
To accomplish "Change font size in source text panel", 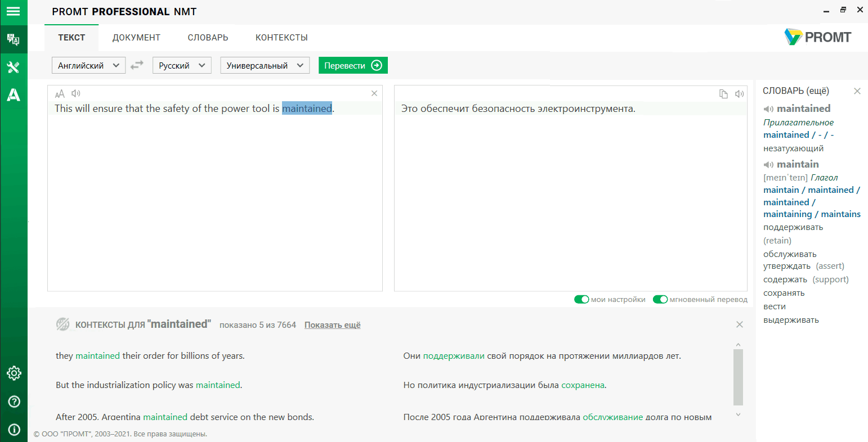I will (60, 93).
